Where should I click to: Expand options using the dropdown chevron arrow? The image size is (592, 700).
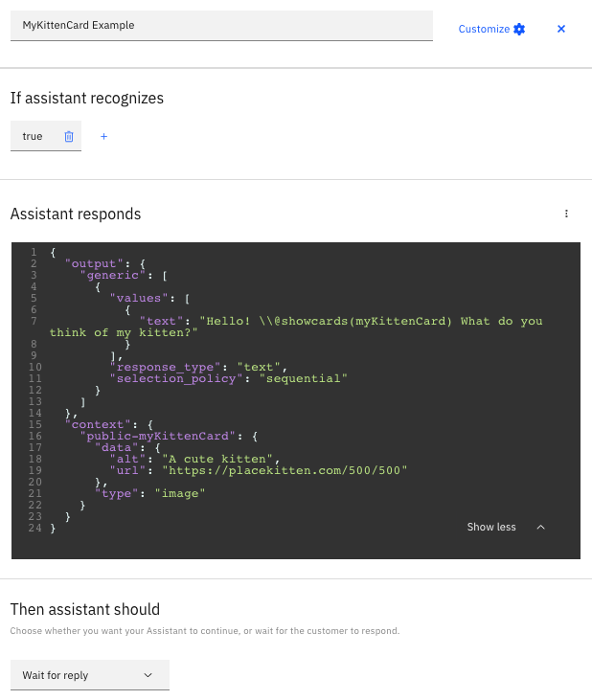pyautogui.click(x=148, y=675)
